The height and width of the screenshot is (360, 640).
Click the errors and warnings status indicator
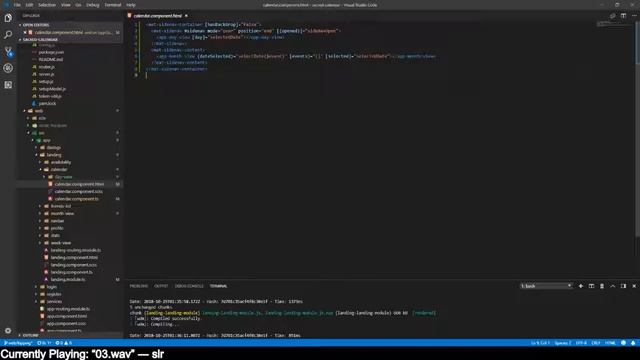click(63, 343)
